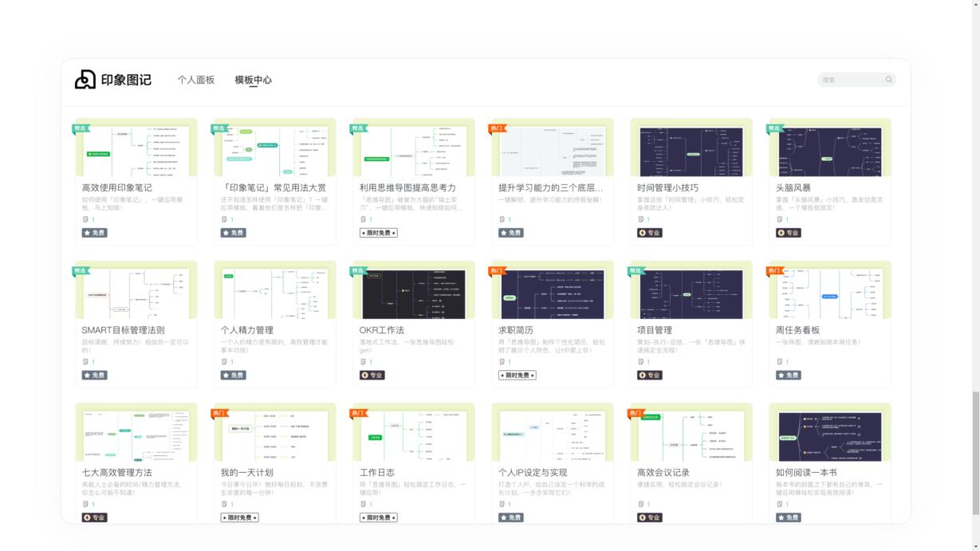Open the 如何阅读一本书 thumbnail
The image size is (980, 551).
(830, 432)
